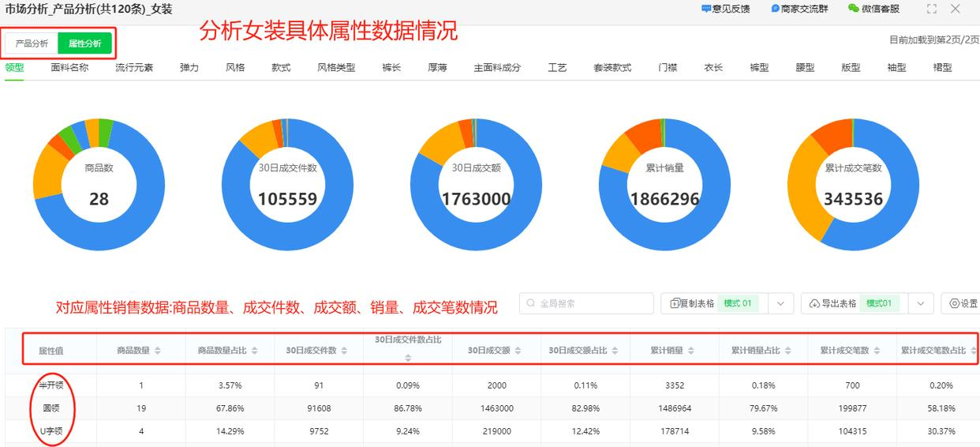Sort by 累计成交笔数占比 column arrows
The width and height of the screenshot is (980, 447).
point(974,351)
